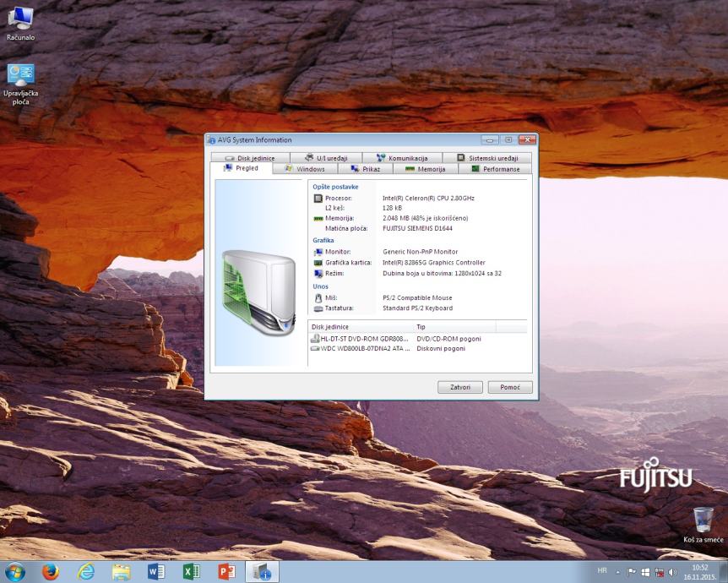Click the FUJITSU SIEMENS D1644 text
The height and width of the screenshot is (583, 728).
click(x=417, y=228)
